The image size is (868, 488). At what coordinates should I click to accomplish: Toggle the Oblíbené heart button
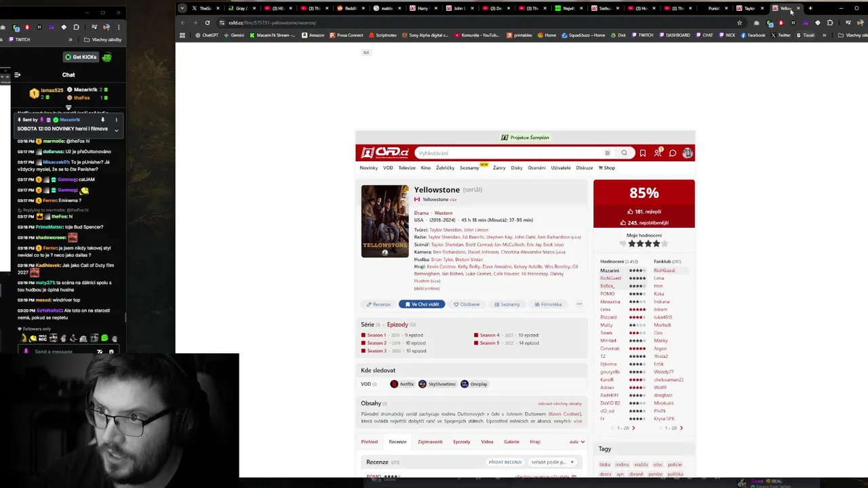[467, 304]
